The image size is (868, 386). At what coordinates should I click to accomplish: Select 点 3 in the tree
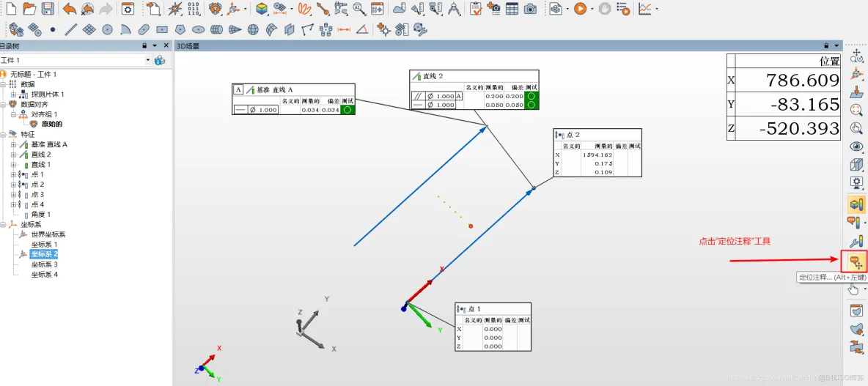pyautogui.click(x=37, y=194)
